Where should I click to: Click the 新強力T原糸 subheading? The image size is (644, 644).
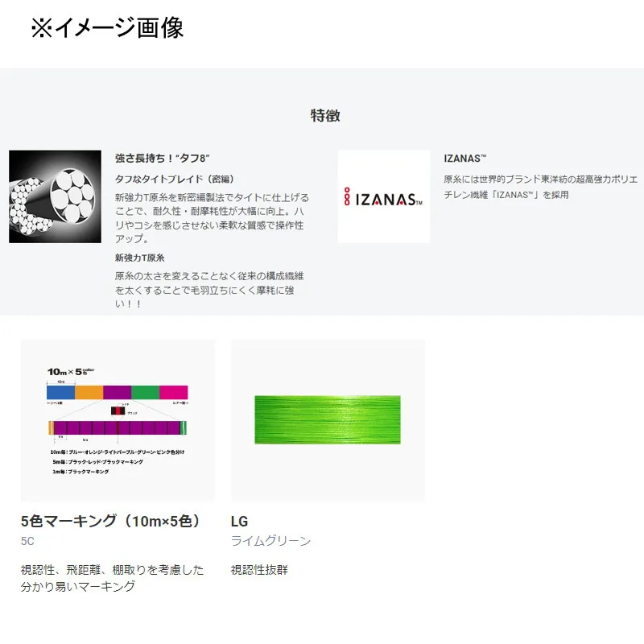pos(140,258)
